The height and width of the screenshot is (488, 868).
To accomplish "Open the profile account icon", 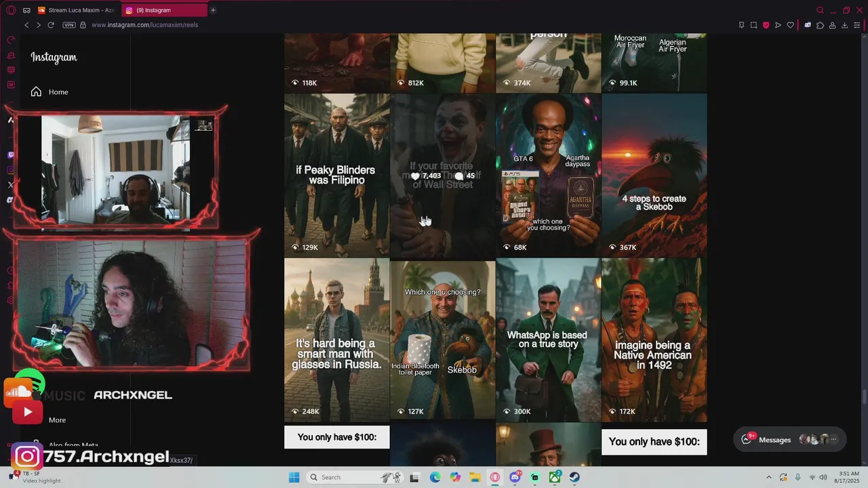I will pos(833,25).
